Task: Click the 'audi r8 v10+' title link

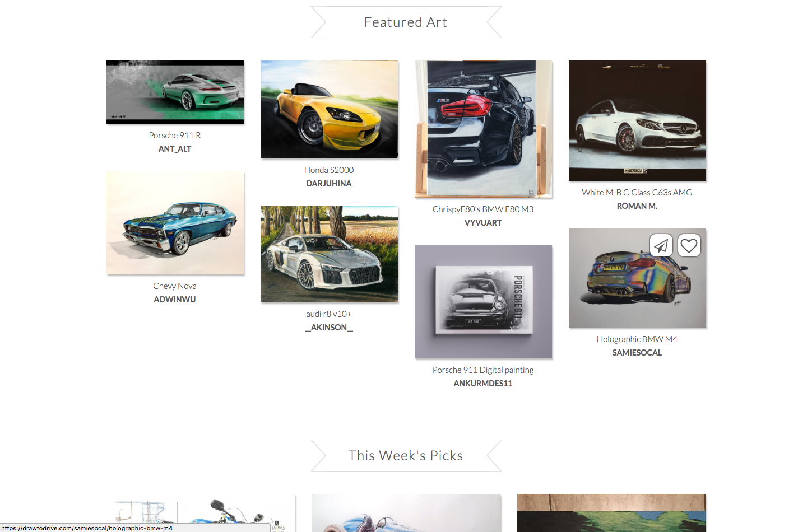Action: pyautogui.click(x=329, y=314)
